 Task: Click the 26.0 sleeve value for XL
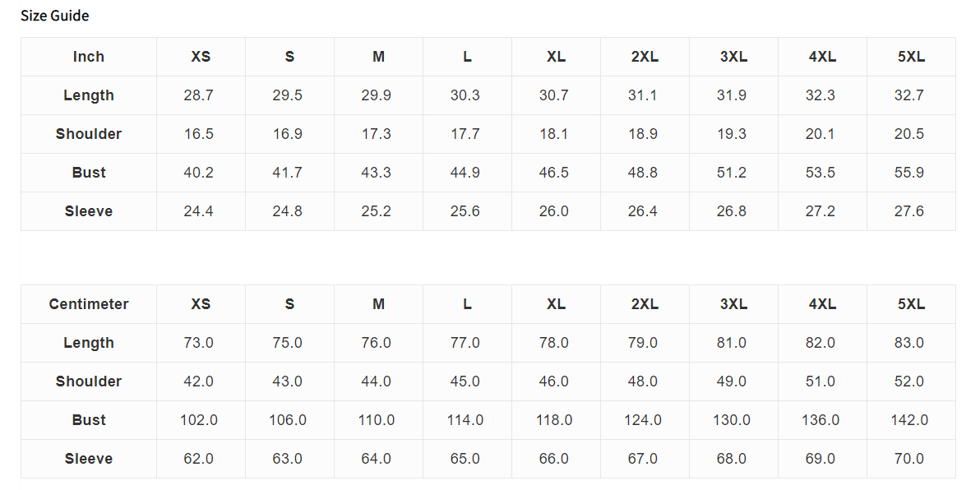554,211
